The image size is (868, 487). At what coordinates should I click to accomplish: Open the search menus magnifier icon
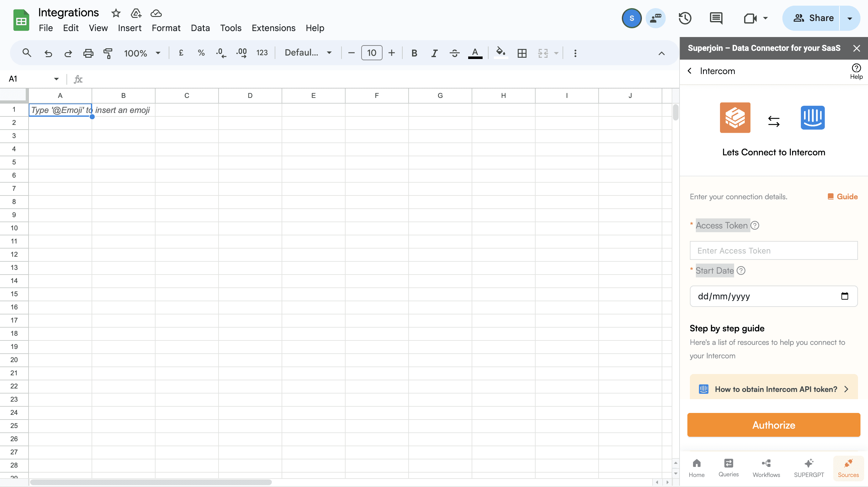click(27, 53)
